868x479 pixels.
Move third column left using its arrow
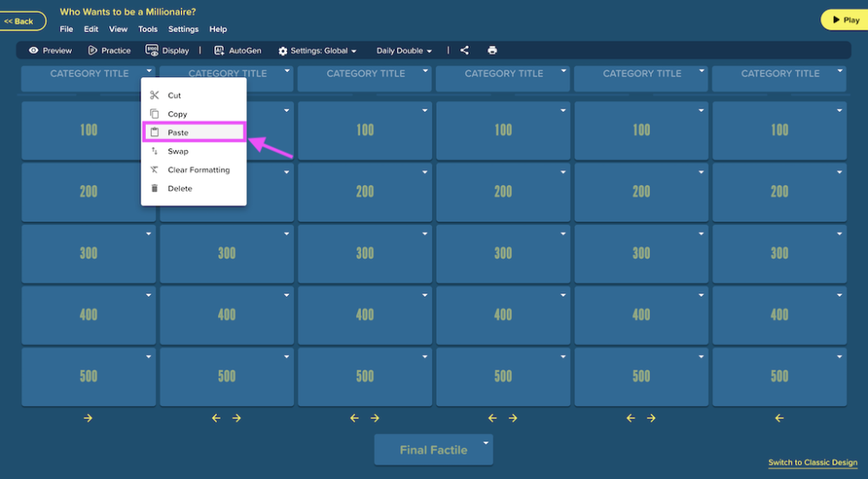click(x=355, y=418)
